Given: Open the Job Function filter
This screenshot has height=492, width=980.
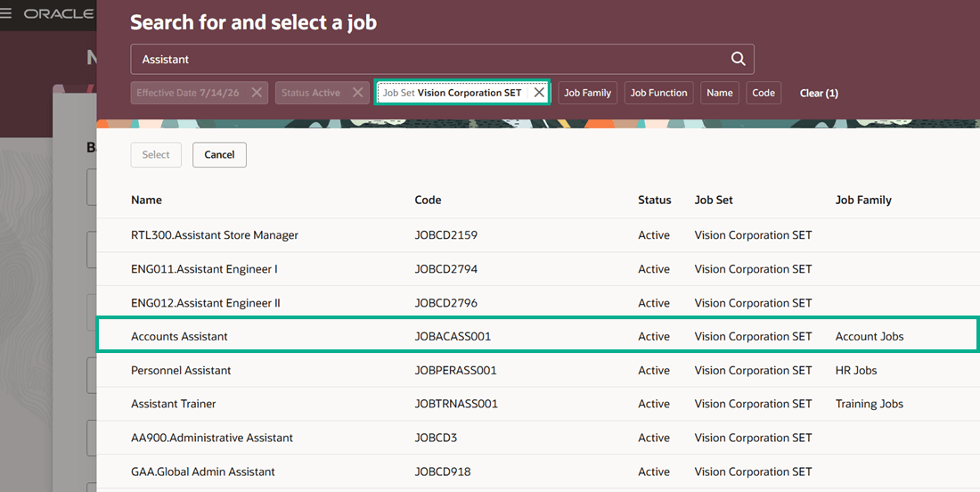Looking at the screenshot, I should (x=658, y=93).
